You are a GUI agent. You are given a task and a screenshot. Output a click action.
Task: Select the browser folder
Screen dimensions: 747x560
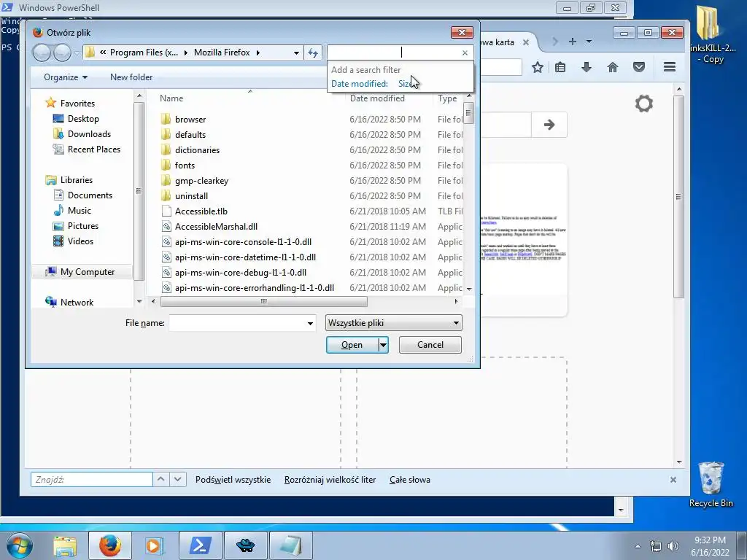pyautogui.click(x=190, y=120)
